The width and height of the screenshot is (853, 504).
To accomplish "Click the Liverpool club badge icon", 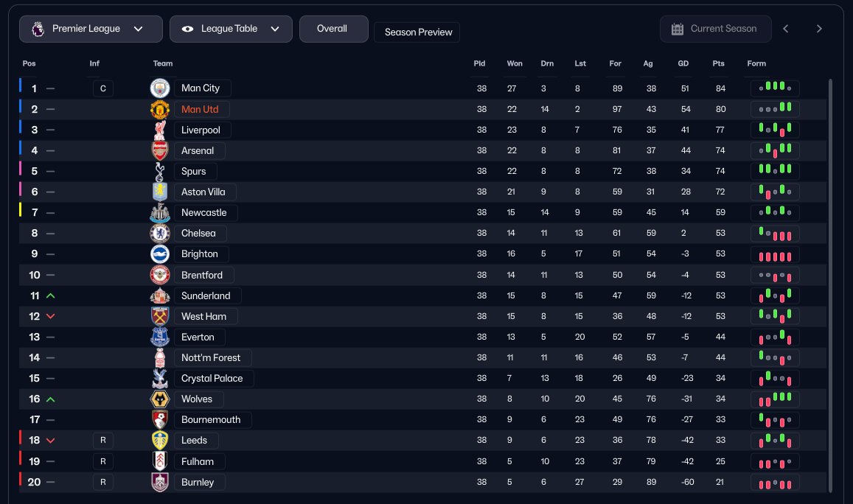I will [159, 130].
